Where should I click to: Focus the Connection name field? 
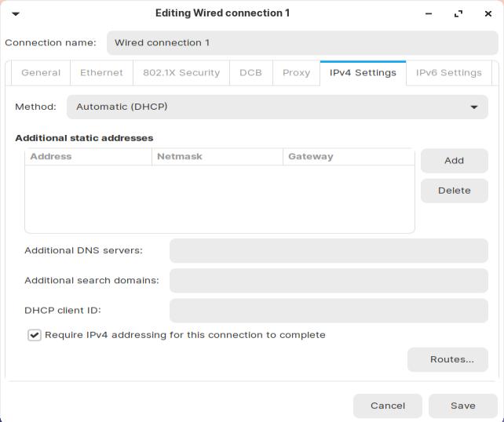301,43
